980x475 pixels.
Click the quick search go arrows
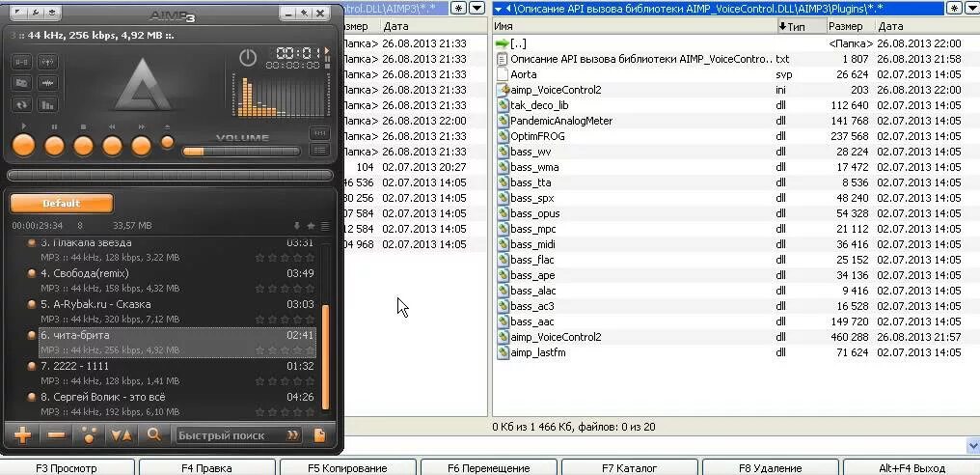point(292,435)
